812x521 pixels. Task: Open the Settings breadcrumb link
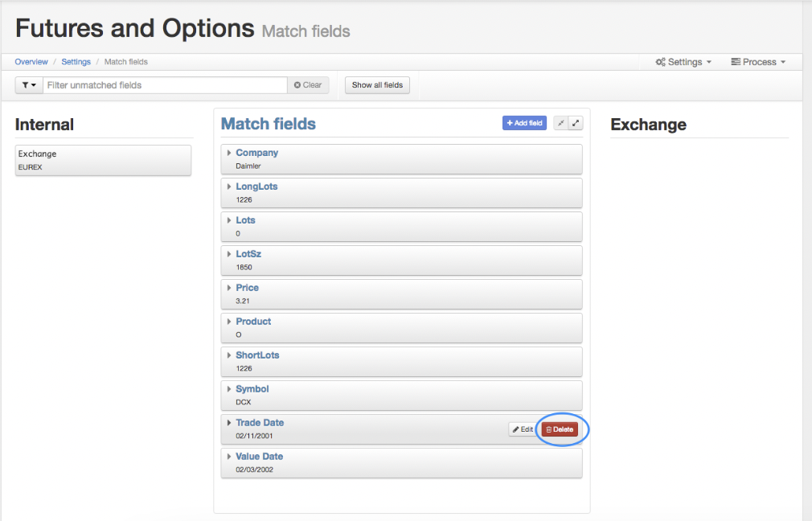(76, 62)
